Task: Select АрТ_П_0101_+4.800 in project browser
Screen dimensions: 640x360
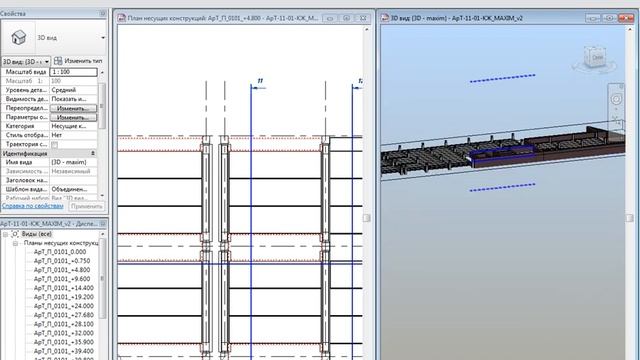Action: pos(62,270)
